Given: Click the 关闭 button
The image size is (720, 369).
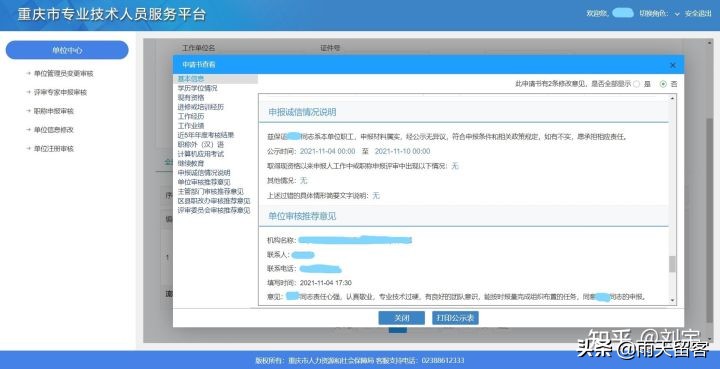Looking at the screenshot, I should pos(401,318).
